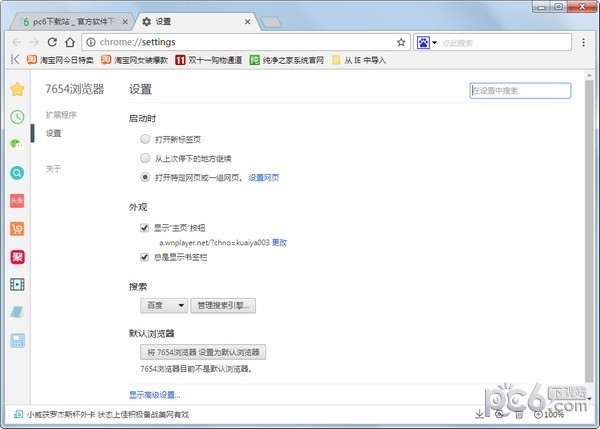Open the 从 IE 中导入 bookmark folder
600x429 pixels.
coord(359,60)
